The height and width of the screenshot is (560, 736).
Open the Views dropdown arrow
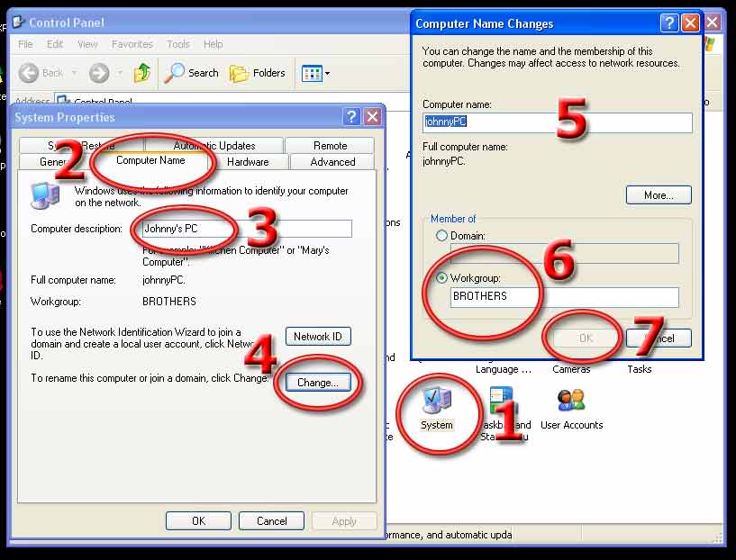tap(327, 73)
